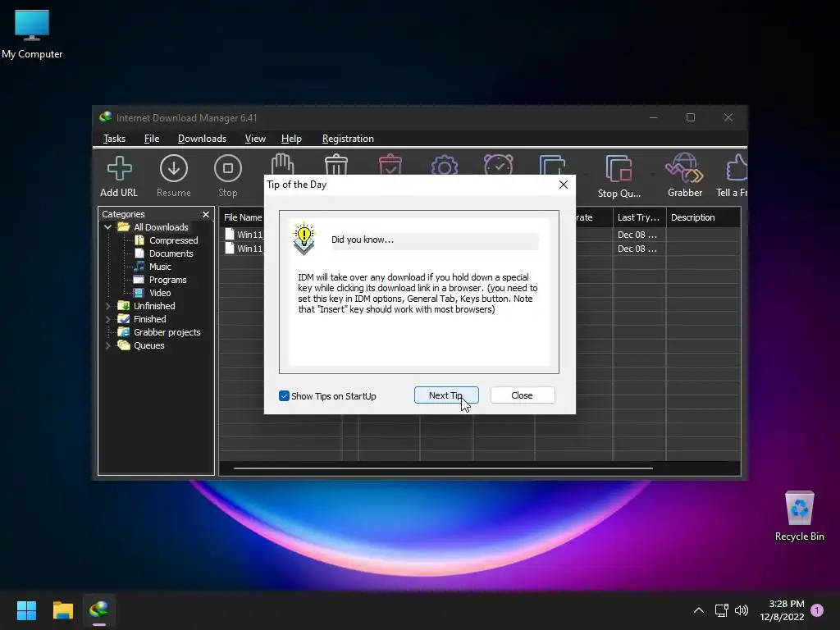Open the Start Queue dropdown arrow

(x=585, y=174)
